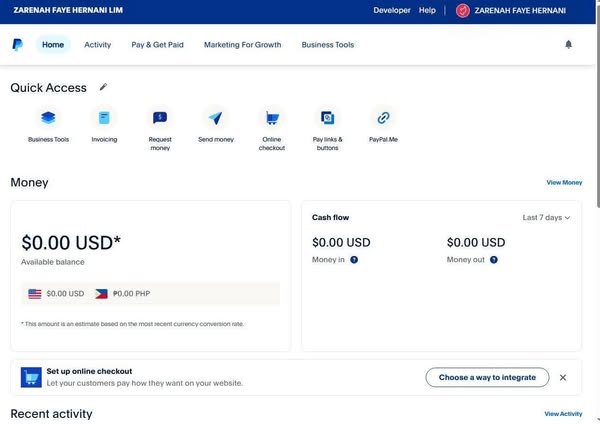Dismiss the online checkout banner
Screen dimensions: 600x424
tap(563, 377)
